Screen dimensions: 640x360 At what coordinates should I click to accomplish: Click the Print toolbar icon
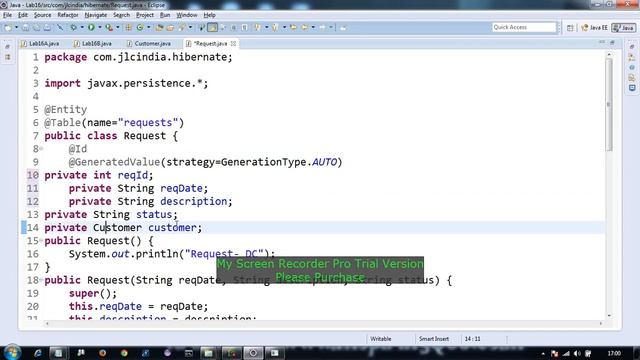point(47,27)
